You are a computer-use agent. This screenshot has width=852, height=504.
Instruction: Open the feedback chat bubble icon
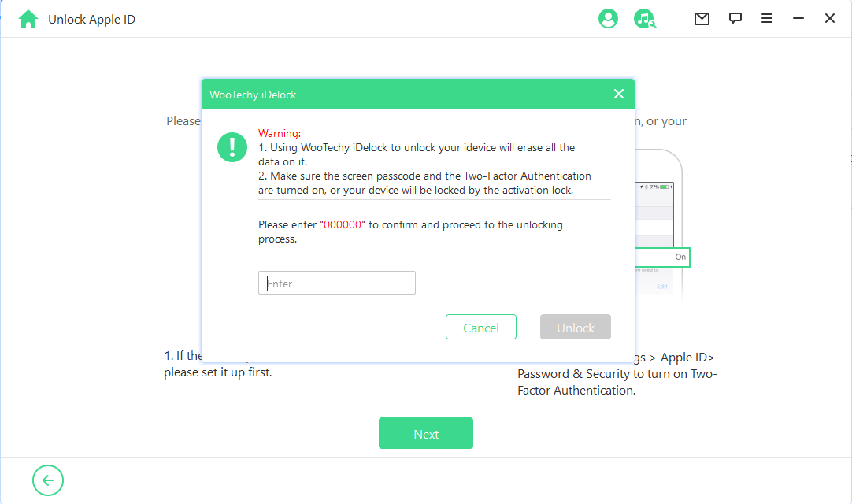point(735,17)
